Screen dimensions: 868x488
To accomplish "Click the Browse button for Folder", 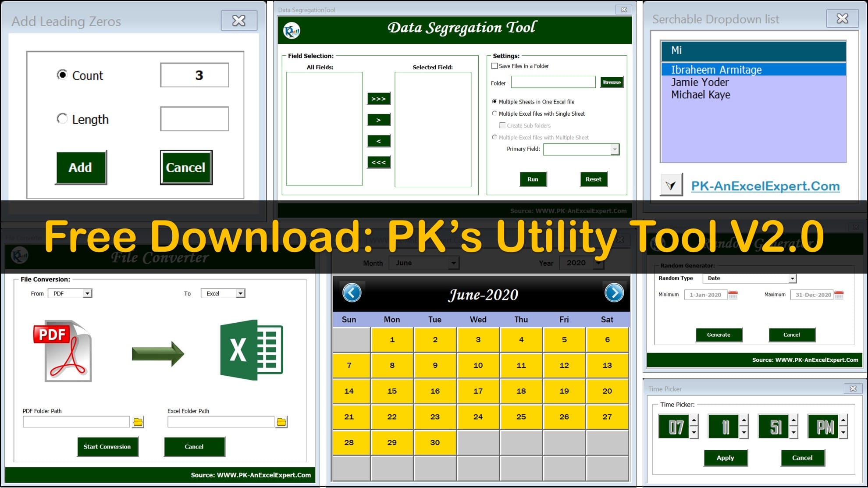I will 612,82.
